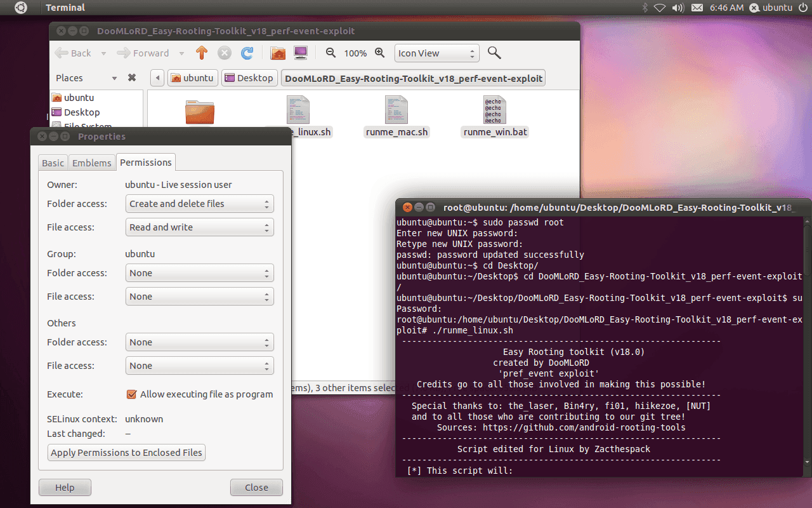The height and width of the screenshot is (508, 812).
Task: Click the Stop loading icon in file manager
Action: (x=225, y=53)
